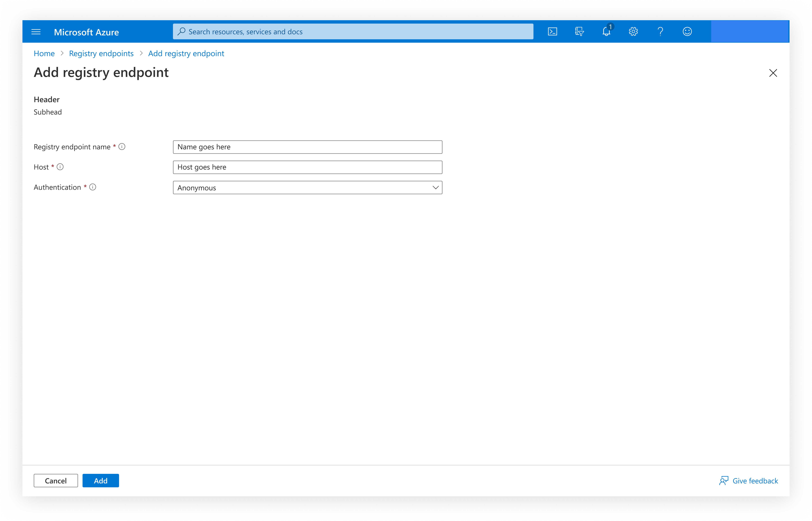
Task: Go to Home breadcrumb
Action: click(44, 53)
